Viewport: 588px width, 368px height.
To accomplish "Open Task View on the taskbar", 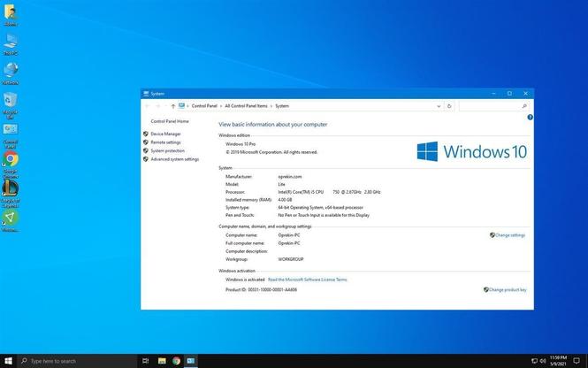I will point(146,361).
